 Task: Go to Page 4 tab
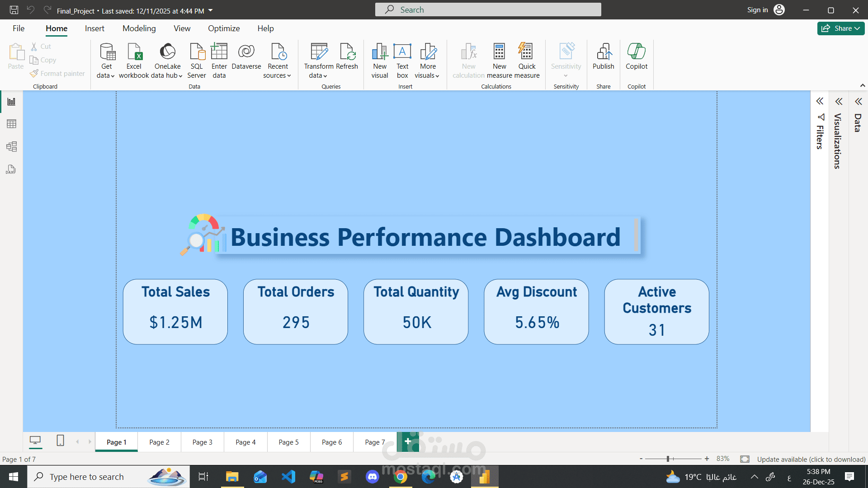click(x=245, y=442)
